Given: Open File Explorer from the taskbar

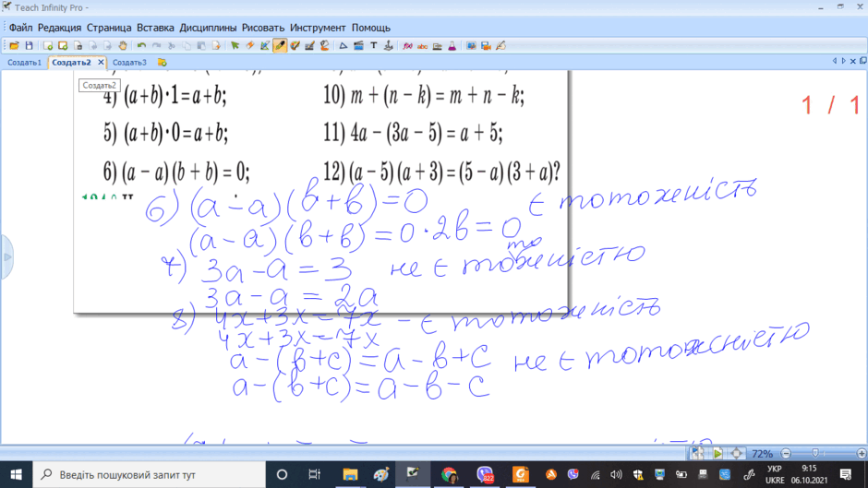Looking at the screenshot, I should 350,475.
